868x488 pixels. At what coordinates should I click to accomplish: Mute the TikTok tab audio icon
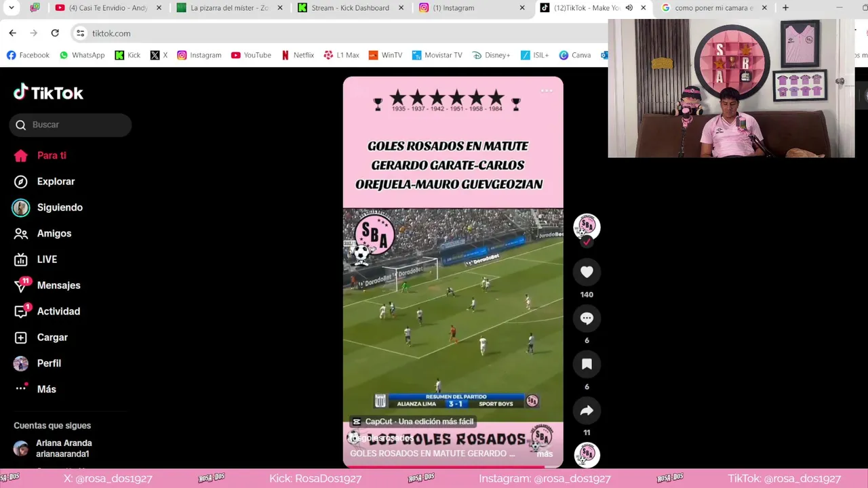point(629,8)
